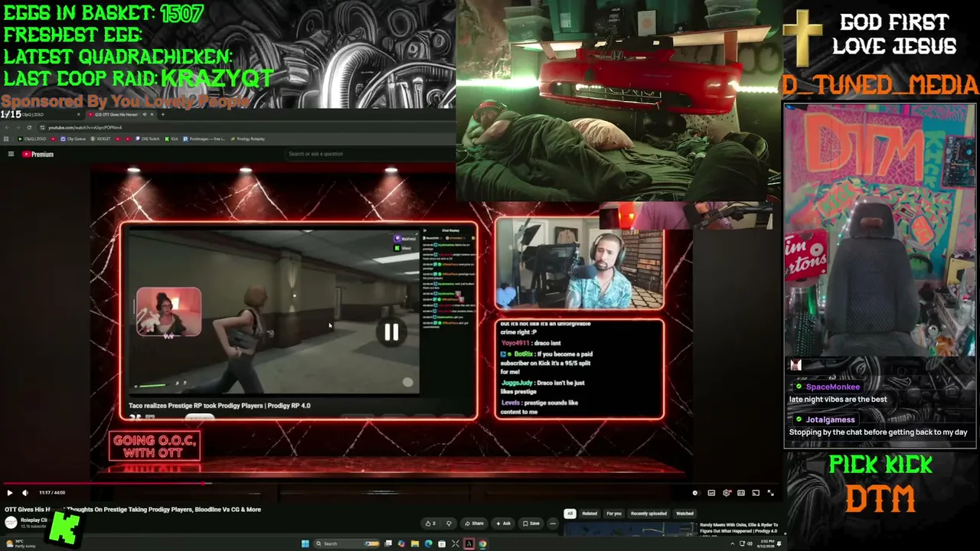This screenshot has height=551, width=980.
Task: Select the For you filter chip
Action: (x=614, y=514)
